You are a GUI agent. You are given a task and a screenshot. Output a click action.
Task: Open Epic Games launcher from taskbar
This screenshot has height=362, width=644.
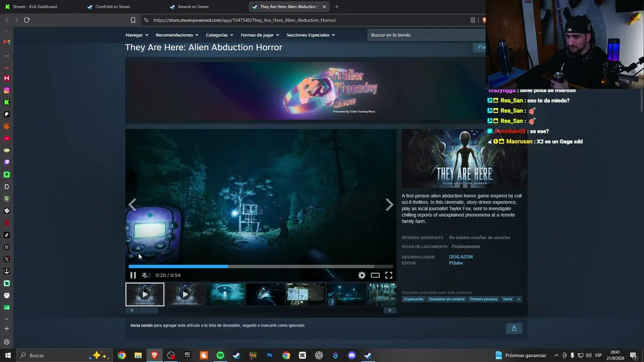point(188,355)
